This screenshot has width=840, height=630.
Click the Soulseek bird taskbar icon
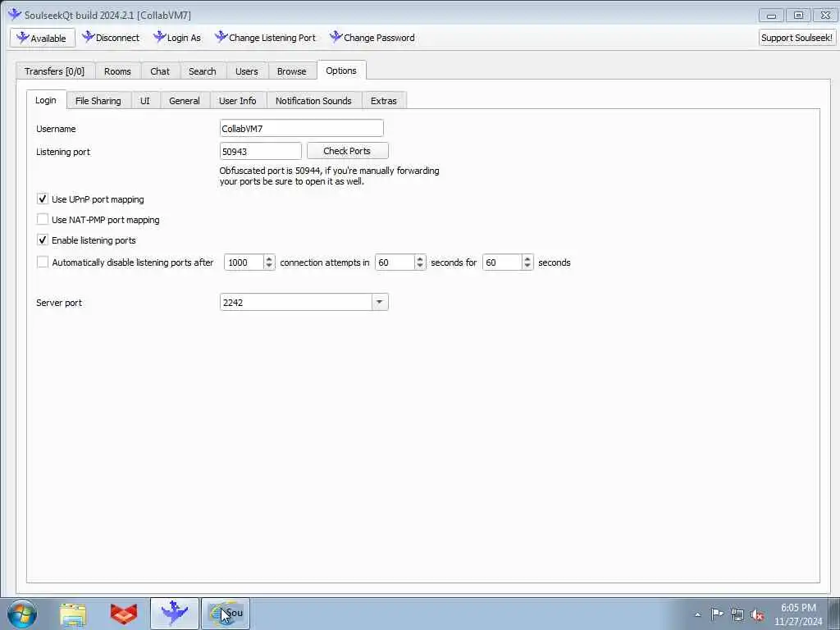point(174,614)
